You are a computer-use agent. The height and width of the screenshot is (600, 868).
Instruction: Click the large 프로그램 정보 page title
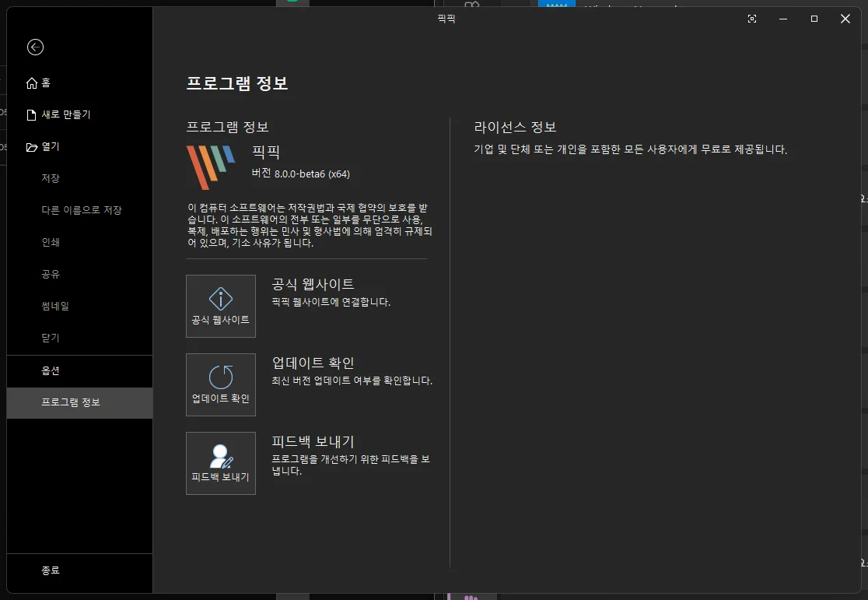[237, 83]
